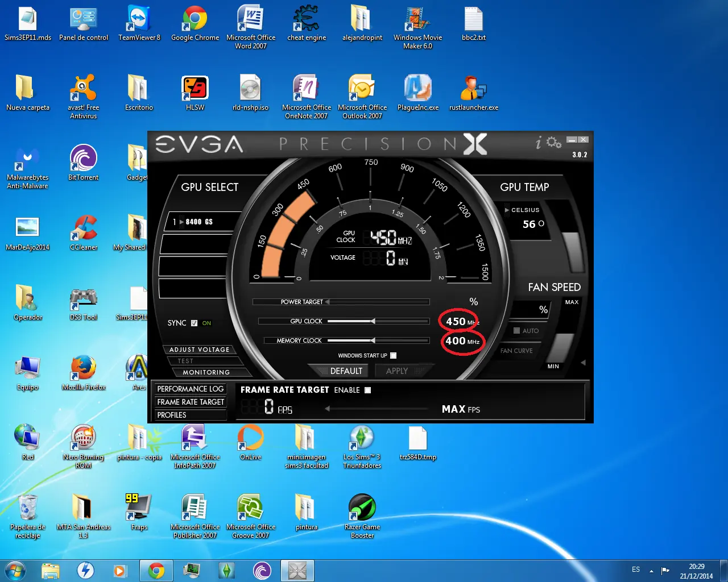Image resolution: width=728 pixels, height=582 pixels.
Task: Open the FAN CURVE settings
Action: click(x=516, y=351)
